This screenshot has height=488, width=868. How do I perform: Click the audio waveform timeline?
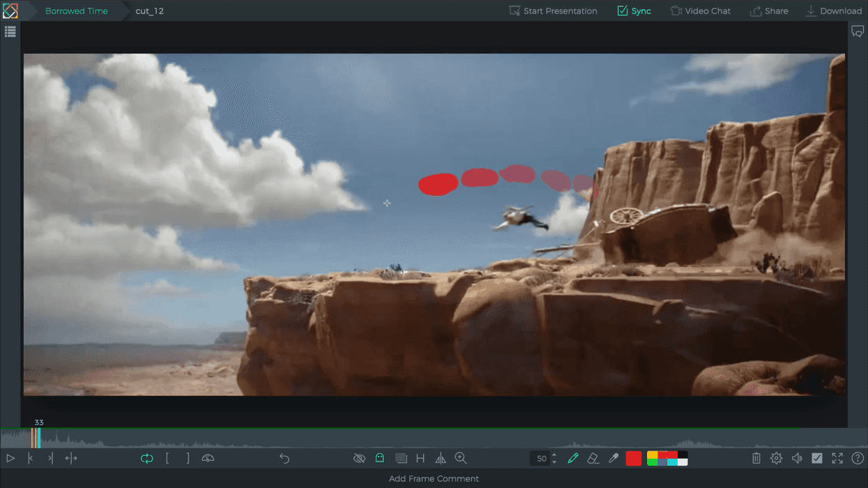pos(434,439)
